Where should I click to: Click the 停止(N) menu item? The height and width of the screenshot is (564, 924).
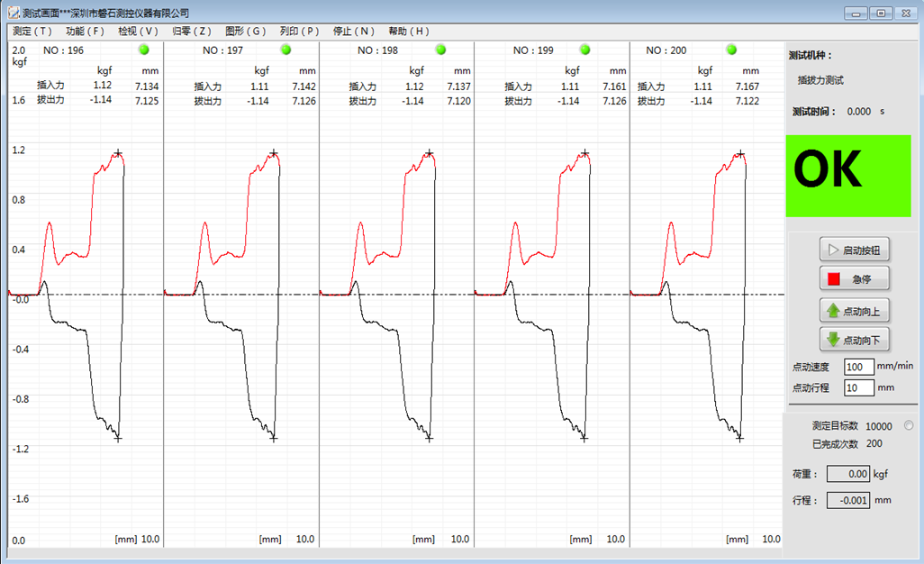click(354, 31)
